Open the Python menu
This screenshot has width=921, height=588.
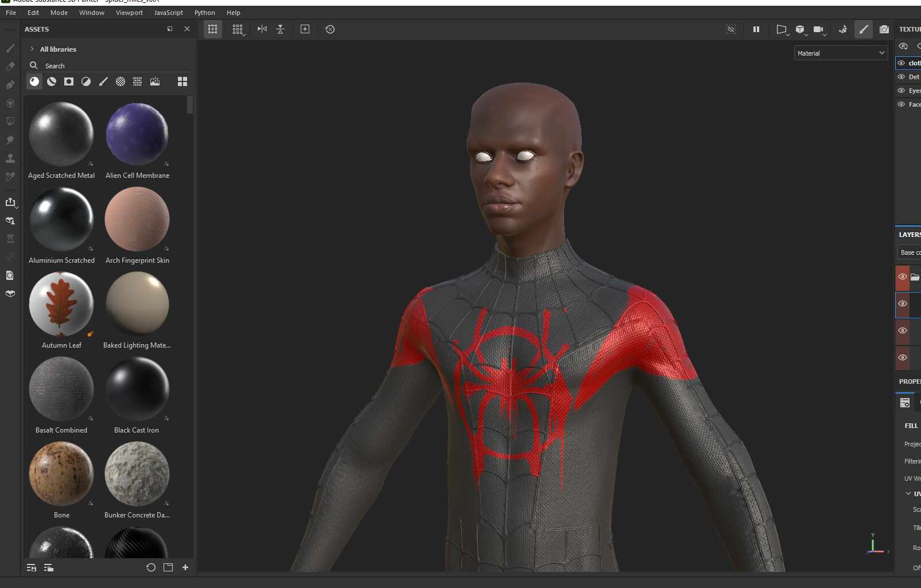point(205,13)
